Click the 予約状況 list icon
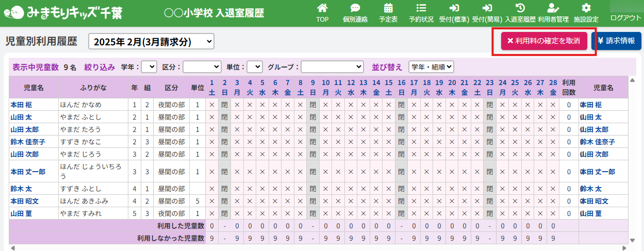 (x=421, y=9)
